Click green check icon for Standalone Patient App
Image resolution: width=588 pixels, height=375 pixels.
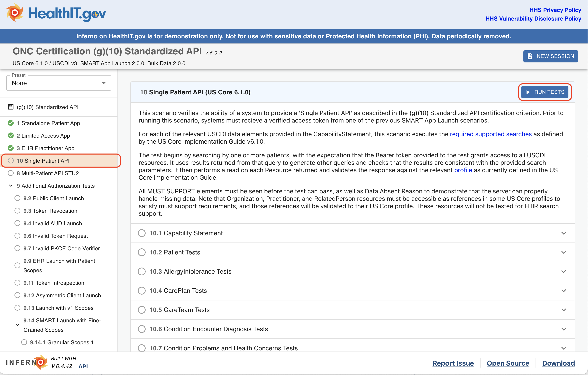click(x=11, y=123)
